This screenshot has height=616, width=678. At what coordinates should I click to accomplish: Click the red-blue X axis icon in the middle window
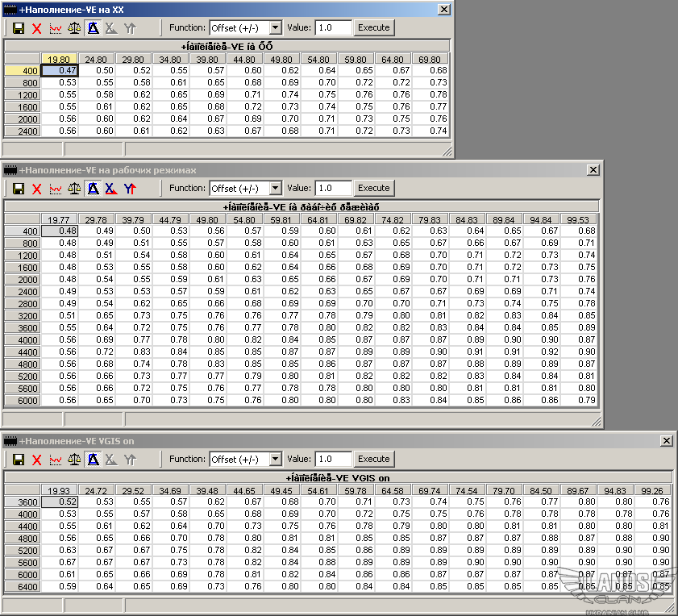[111, 189]
